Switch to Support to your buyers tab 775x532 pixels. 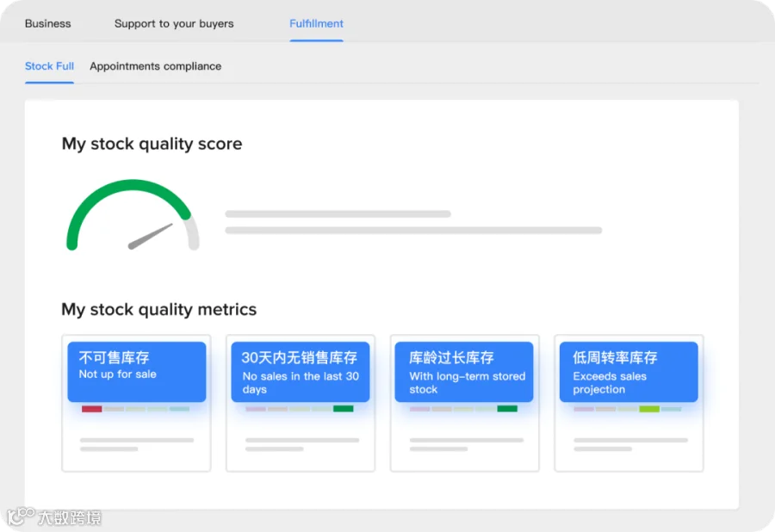pyautogui.click(x=174, y=24)
